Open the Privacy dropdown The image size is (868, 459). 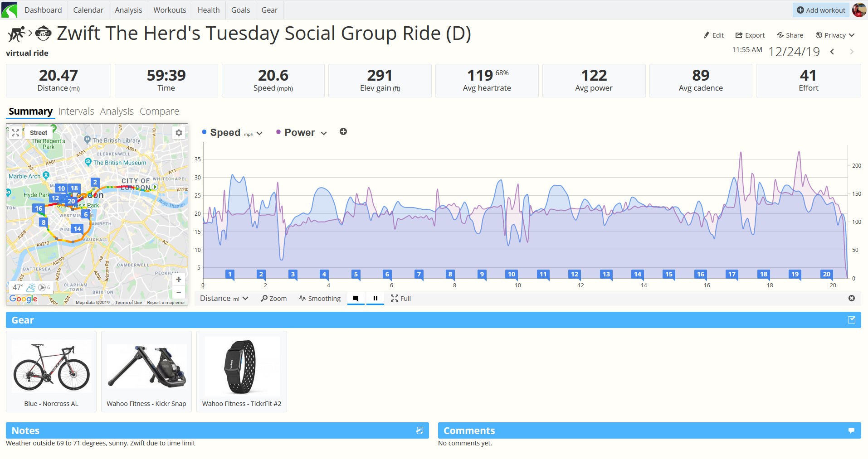click(x=835, y=35)
